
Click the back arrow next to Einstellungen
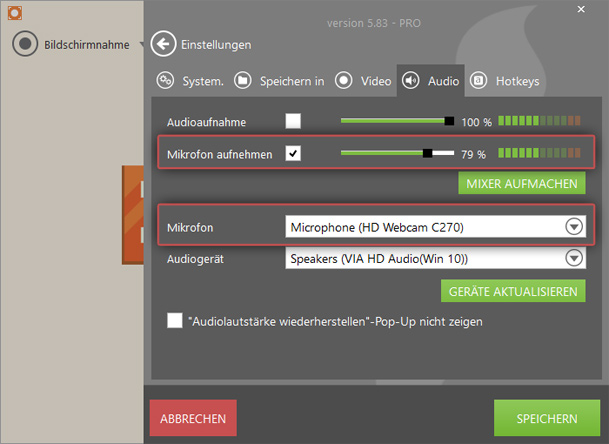tap(163, 44)
